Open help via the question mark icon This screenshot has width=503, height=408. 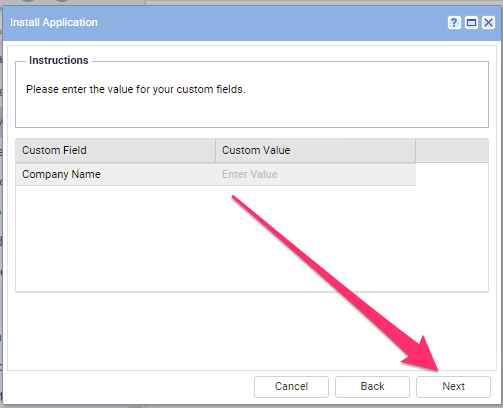point(454,23)
